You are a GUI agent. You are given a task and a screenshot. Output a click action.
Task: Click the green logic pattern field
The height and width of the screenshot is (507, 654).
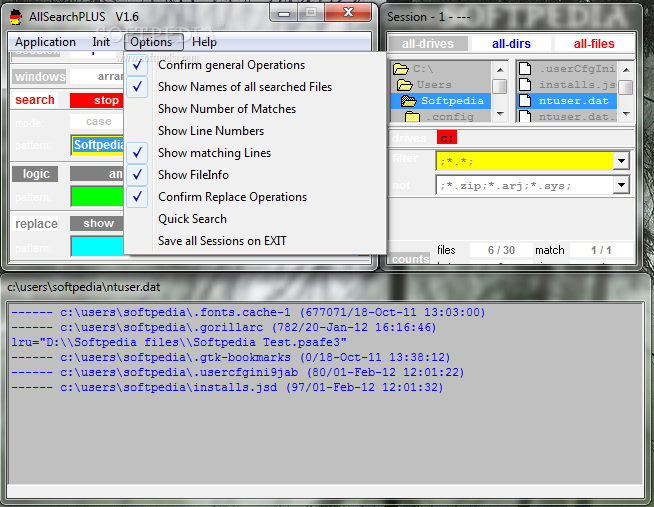(x=98, y=196)
